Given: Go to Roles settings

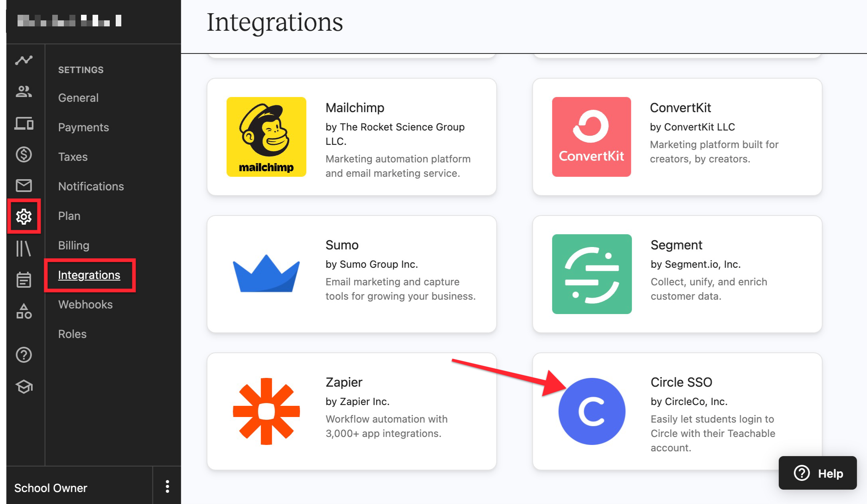Looking at the screenshot, I should click(x=72, y=334).
